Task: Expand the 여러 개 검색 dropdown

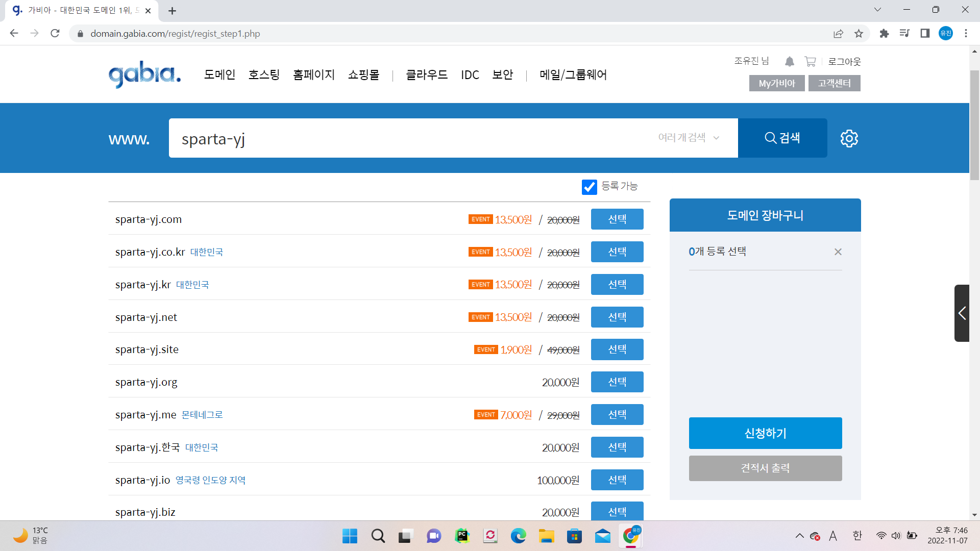Action: pos(689,138)
